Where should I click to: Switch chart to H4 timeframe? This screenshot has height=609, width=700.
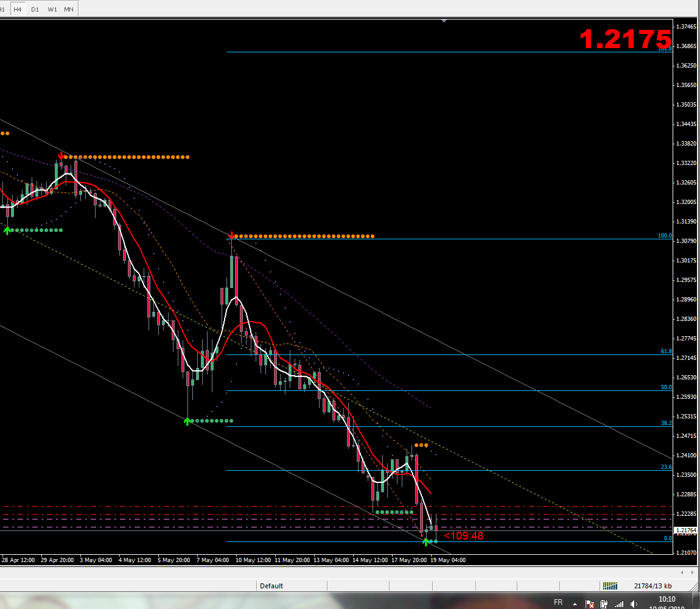18,9
